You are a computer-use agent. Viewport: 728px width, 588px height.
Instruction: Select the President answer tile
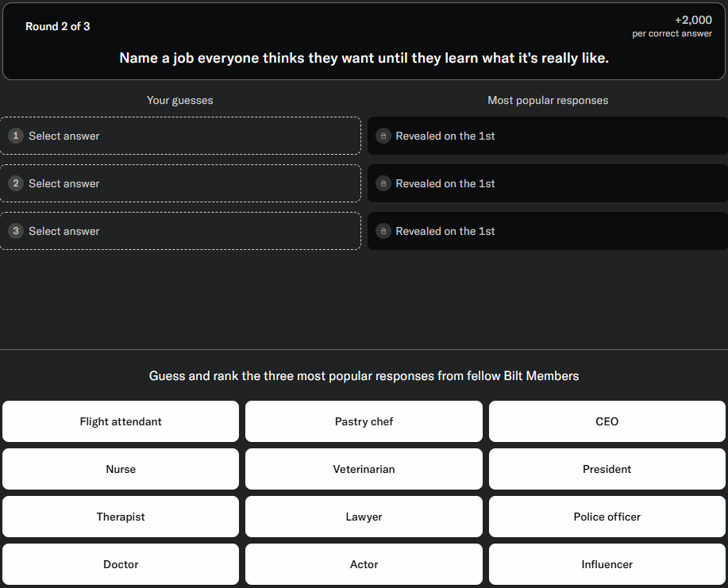(607, 469)
